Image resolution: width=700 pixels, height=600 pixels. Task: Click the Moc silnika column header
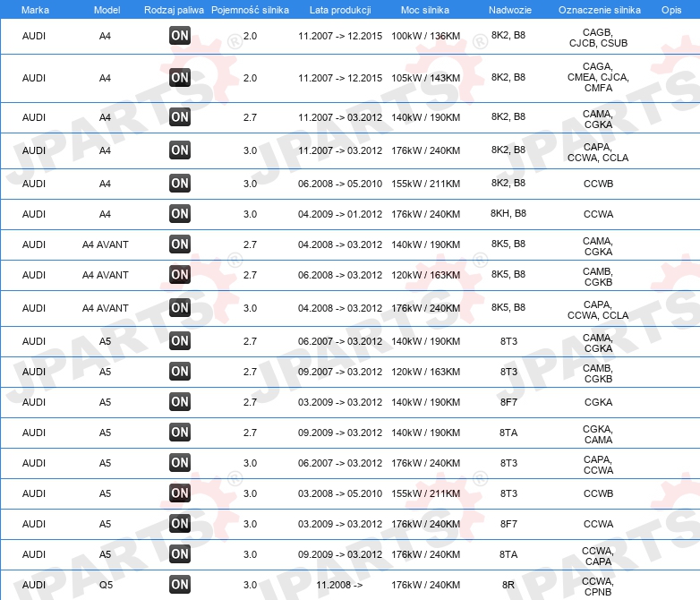[x=425, y=10]
